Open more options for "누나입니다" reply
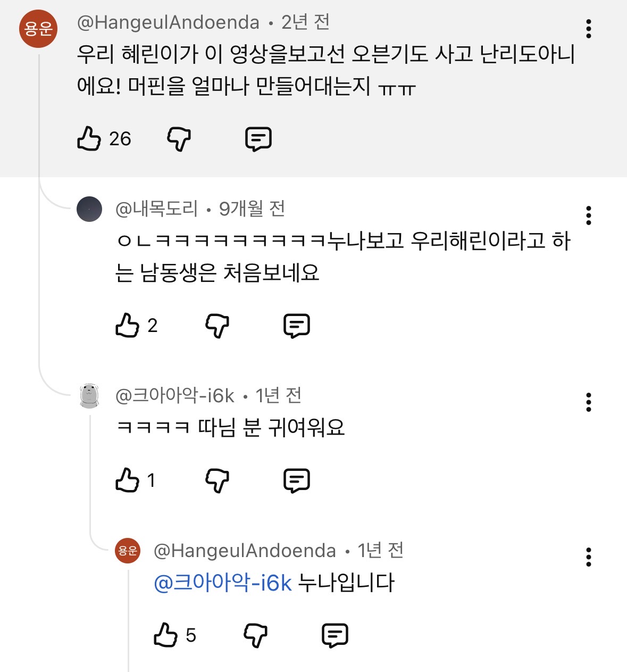Image resolution: width=627 pixels, height=672 pixels. [589, 557]
